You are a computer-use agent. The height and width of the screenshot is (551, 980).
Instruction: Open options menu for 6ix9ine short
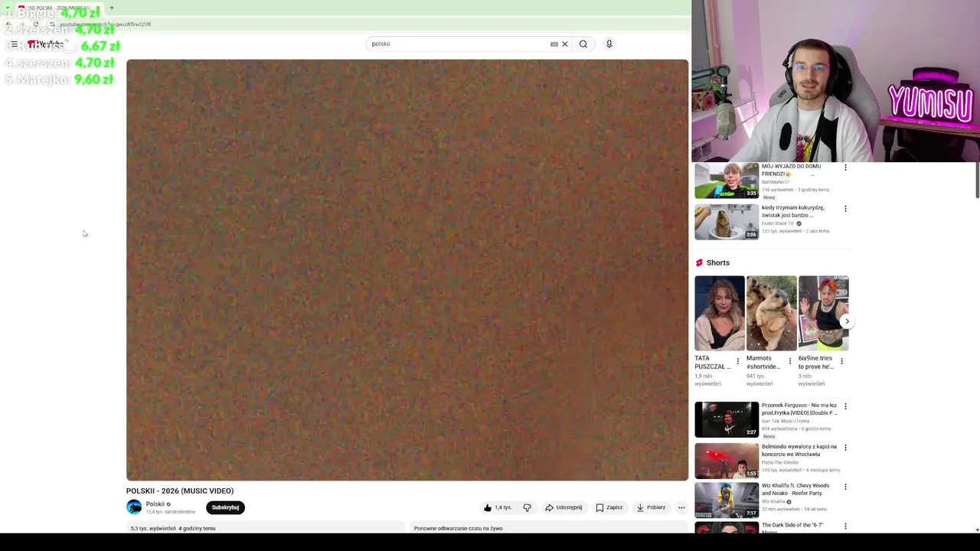841,361
